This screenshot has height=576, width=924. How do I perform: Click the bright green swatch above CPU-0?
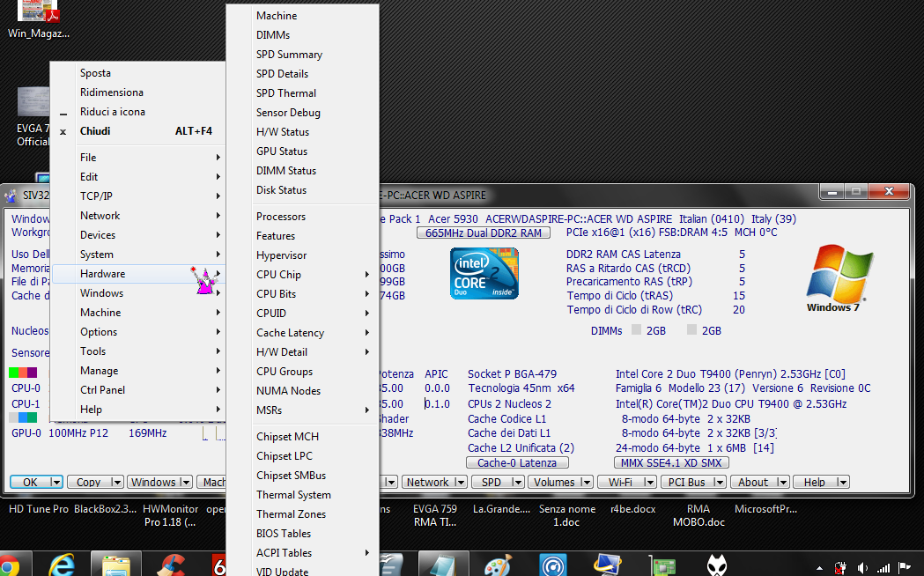[x=13, y=373]
